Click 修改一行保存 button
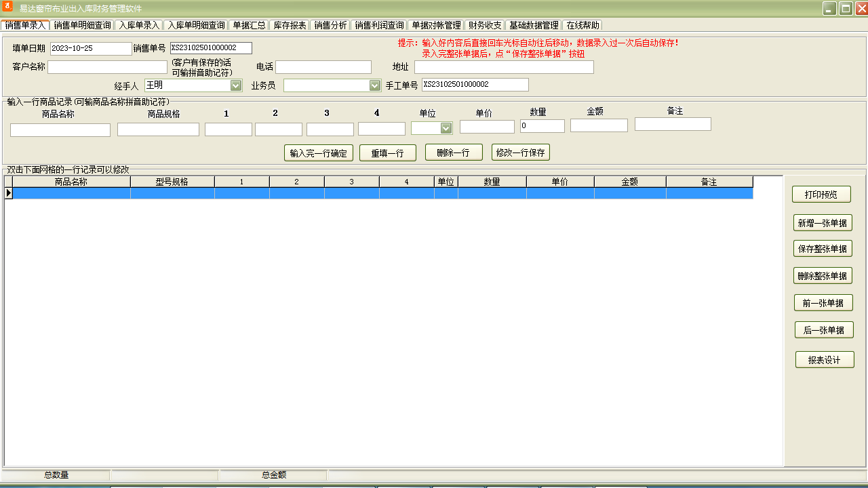The width and height of the screenshot is (868, 488). pyautogui.click(x=521, y=152)
